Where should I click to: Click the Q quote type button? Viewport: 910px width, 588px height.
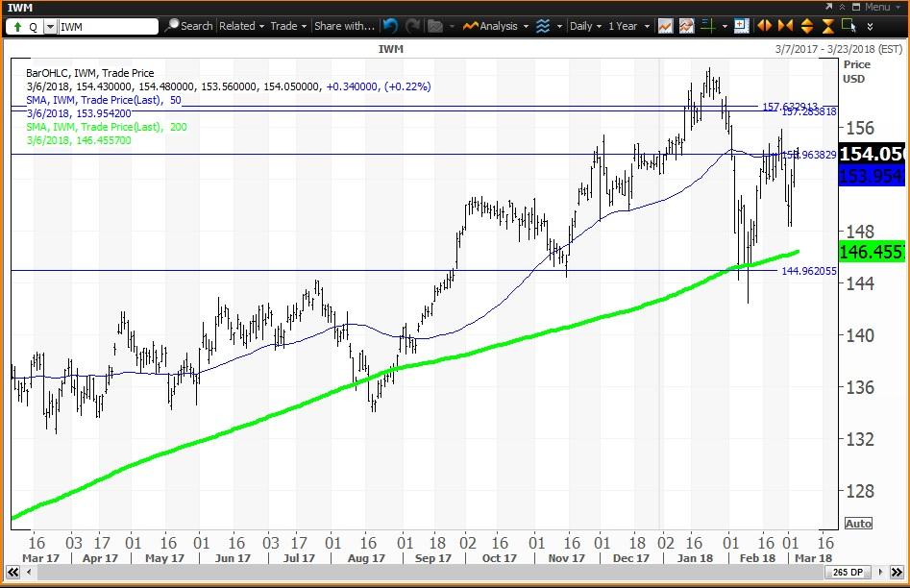[33, 27]
